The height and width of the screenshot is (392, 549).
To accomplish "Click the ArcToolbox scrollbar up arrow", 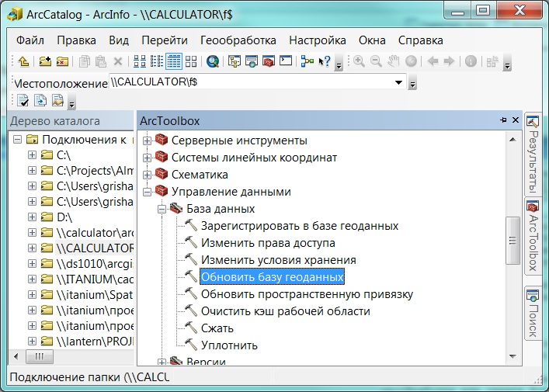I will tap(513, 140).
